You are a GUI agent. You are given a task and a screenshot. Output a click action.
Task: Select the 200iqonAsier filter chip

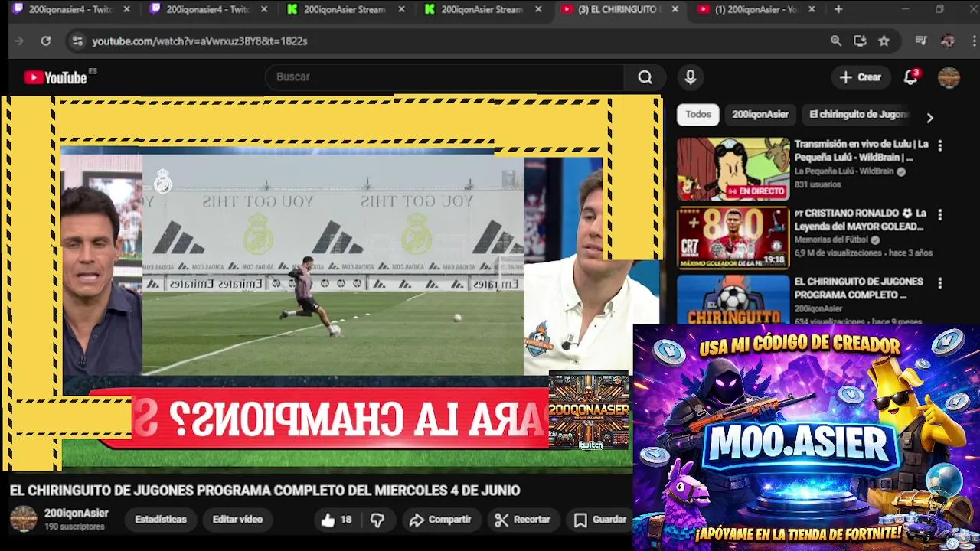tap(759, 115)
